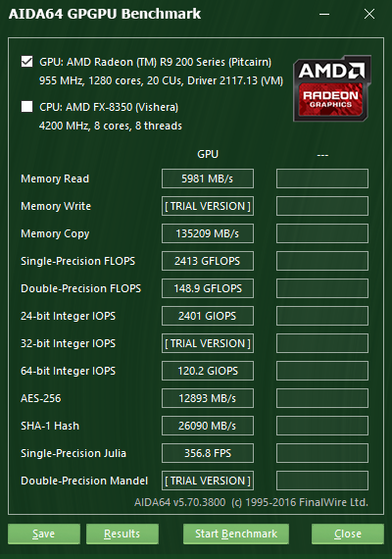The image size is (392, 559).
Task: Select the Memory Read GPU result field
Action: 208,178
